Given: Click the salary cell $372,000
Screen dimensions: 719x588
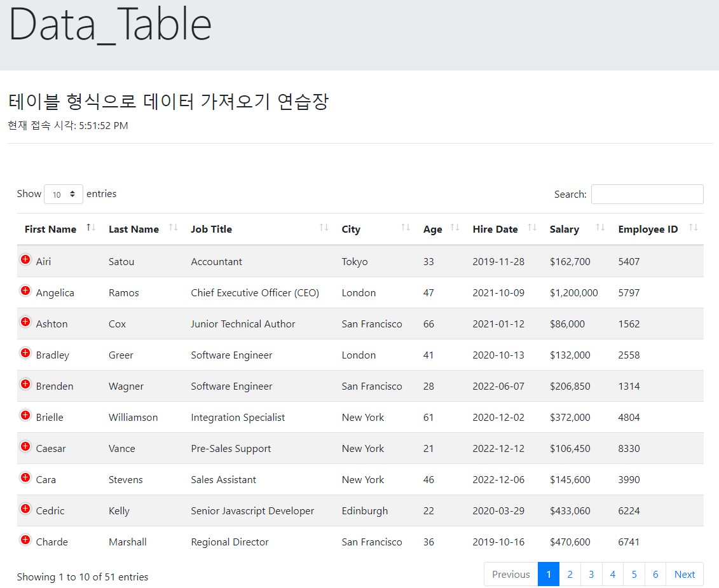Looking at the screenshot, I should pos(570,418).
